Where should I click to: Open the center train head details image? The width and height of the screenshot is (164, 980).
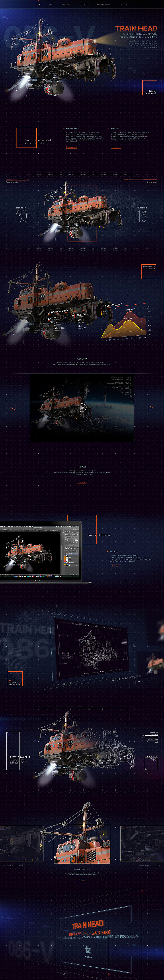pyautogui.click(x=82, y=844)
